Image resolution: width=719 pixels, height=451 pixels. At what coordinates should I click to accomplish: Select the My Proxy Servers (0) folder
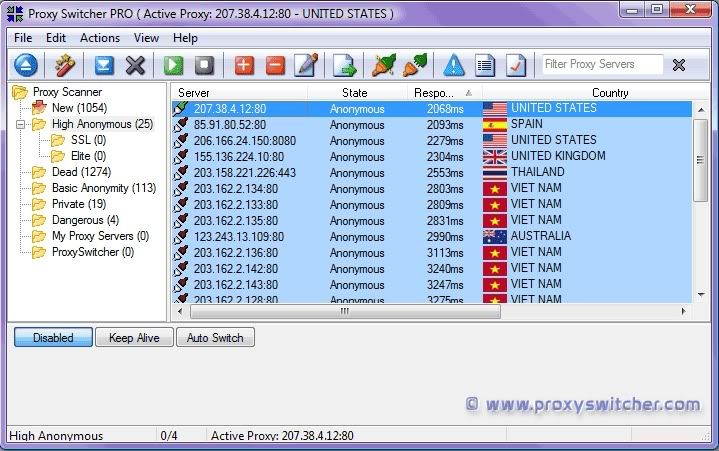pyautogui.click(x=100, y=236)
